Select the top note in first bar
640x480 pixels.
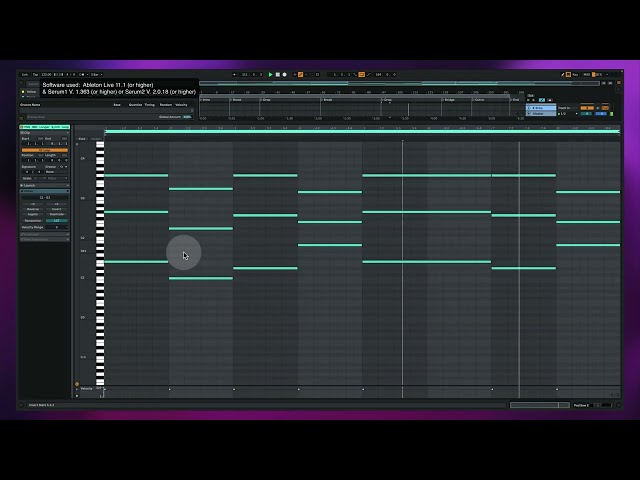(136, 176)
